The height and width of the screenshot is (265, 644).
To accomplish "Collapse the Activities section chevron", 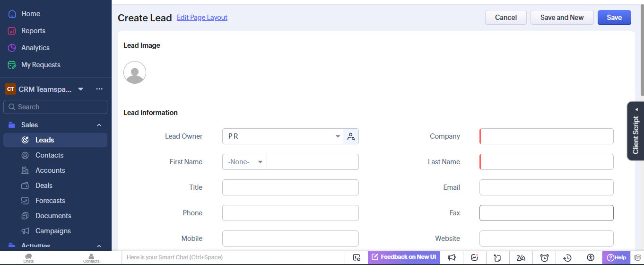I will [x=99, y=246].
